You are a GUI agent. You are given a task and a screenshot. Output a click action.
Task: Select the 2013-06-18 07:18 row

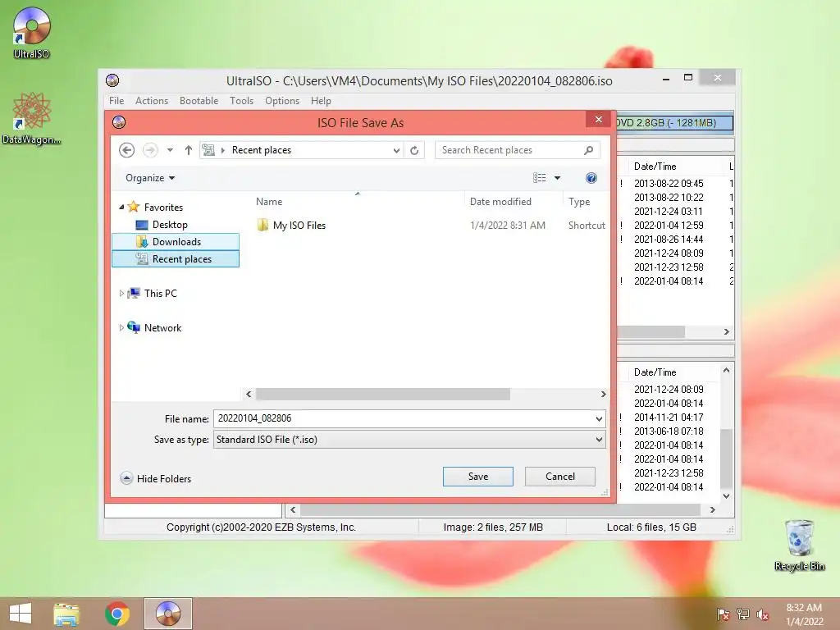pos(669,431)
